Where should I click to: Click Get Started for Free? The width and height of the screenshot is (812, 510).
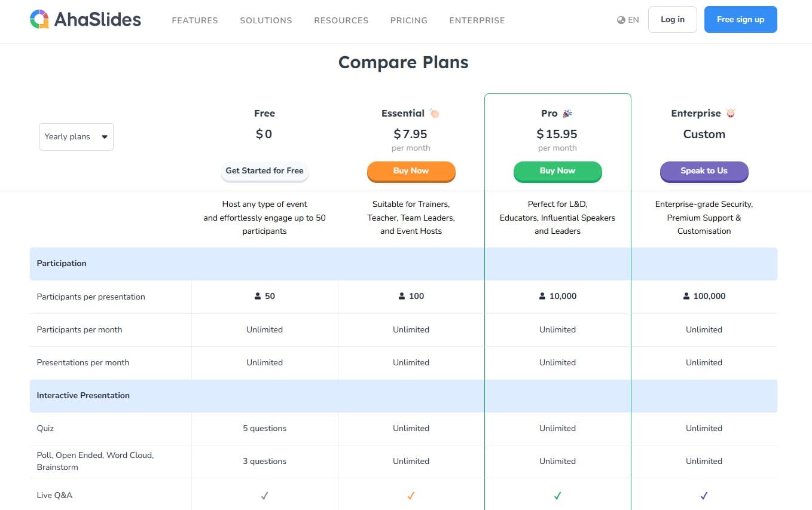pyautogui.click(x=264, y=171)
